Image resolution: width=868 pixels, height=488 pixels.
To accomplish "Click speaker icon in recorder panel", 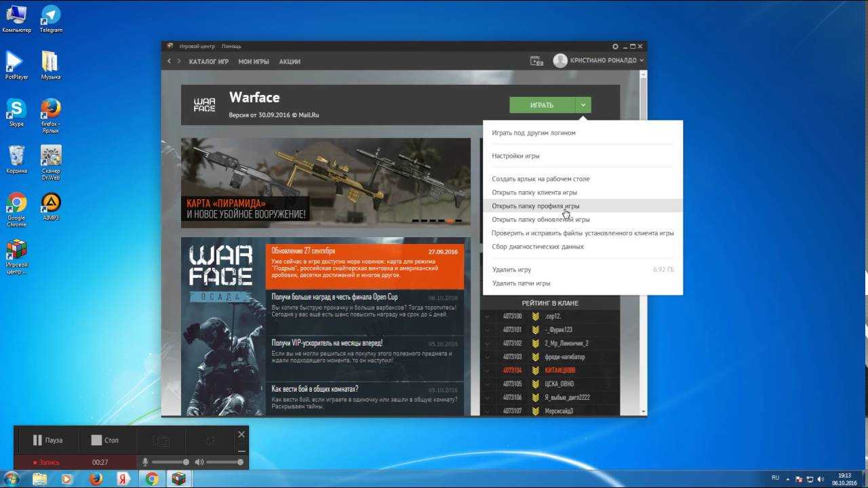I will (x=199, y=462).
